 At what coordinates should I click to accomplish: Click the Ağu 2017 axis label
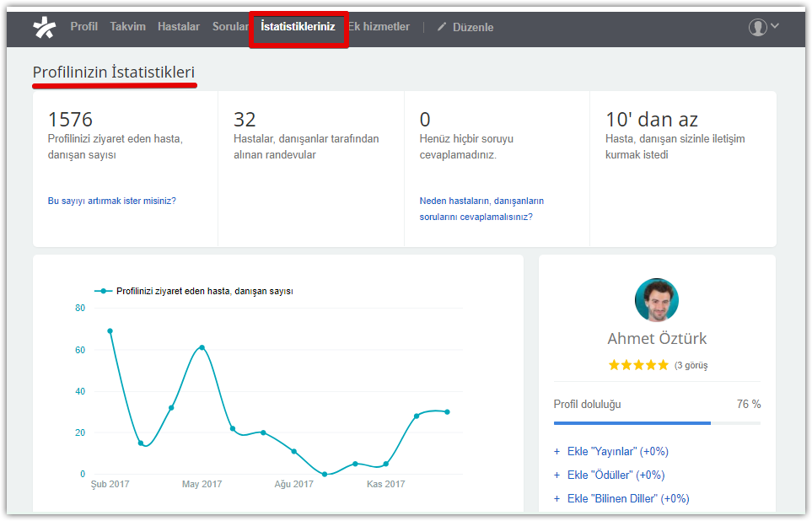point(293,484)
